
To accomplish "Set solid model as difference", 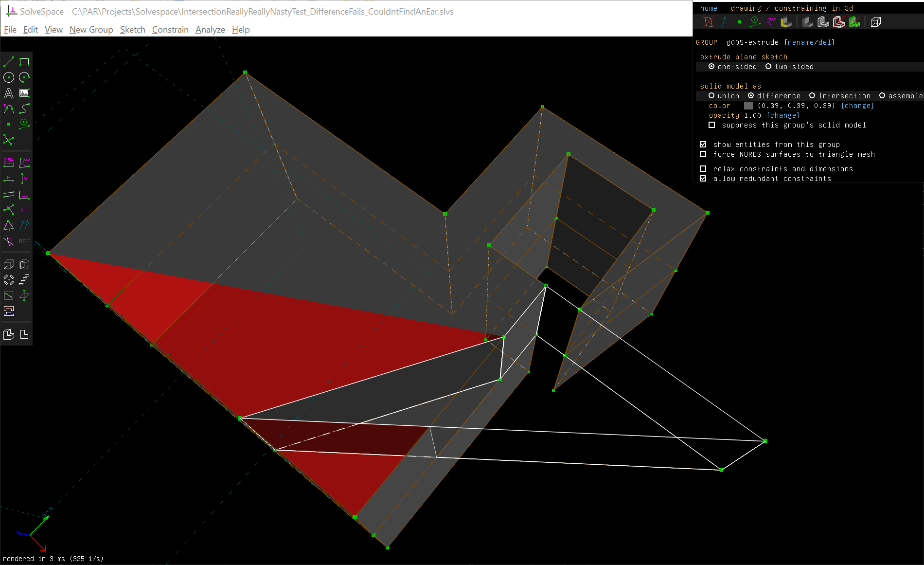I will pos(774,96).
